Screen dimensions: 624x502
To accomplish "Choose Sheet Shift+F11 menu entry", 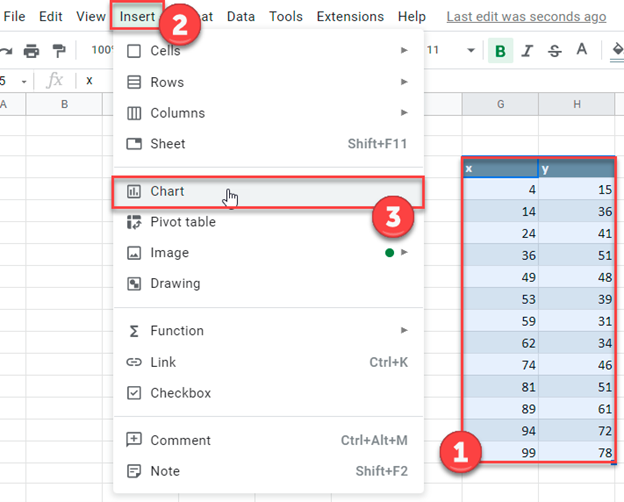I will point(268,144).
